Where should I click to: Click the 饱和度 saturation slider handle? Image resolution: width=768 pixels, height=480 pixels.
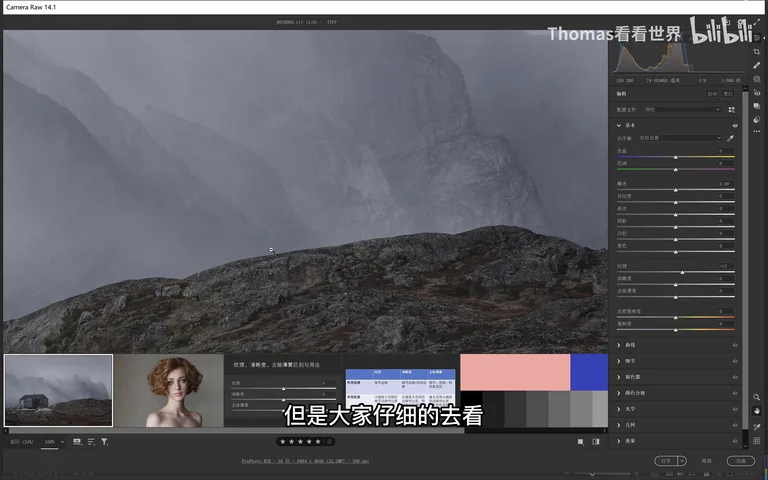point(675,330)
